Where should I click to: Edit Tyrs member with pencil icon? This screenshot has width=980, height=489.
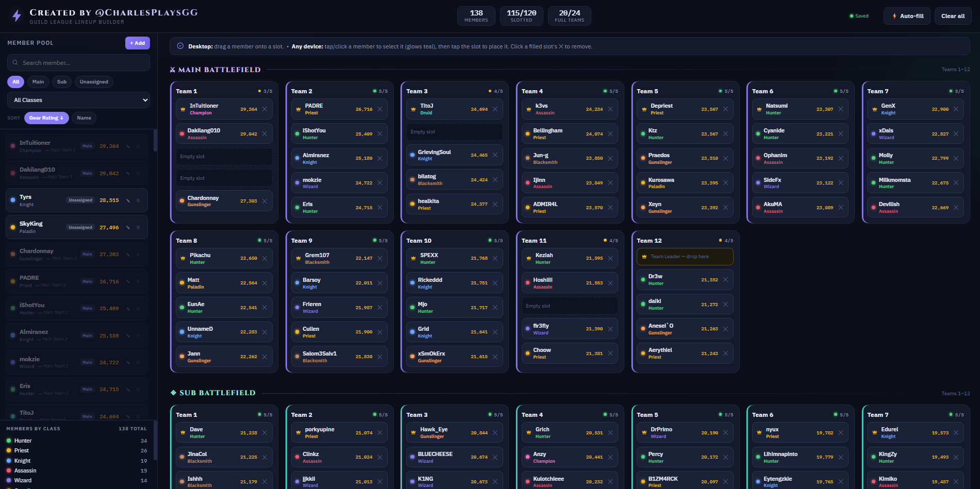point(128,200)
